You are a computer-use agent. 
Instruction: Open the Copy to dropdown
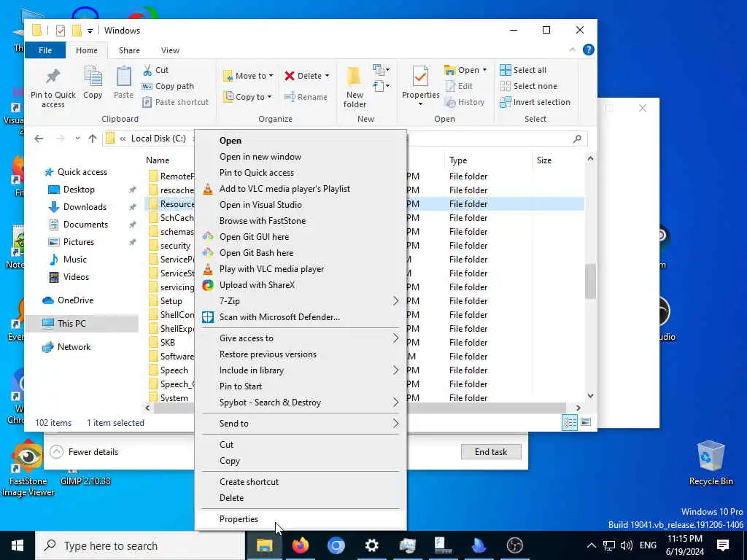click(x=248, y=97)
